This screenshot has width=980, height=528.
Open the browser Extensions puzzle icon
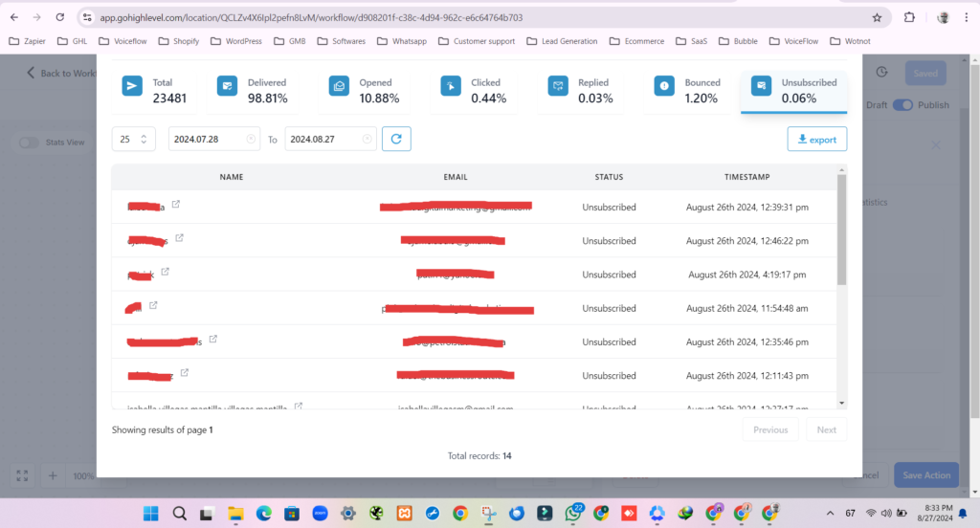coord(909,17)
